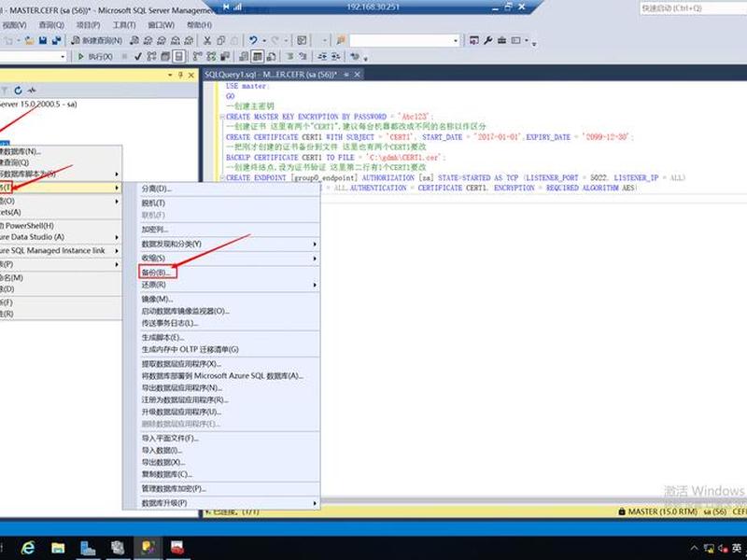Screen dimensions: 747x560
Task: Open File Explorer from the taskbar
Action: tap(58, 548)
